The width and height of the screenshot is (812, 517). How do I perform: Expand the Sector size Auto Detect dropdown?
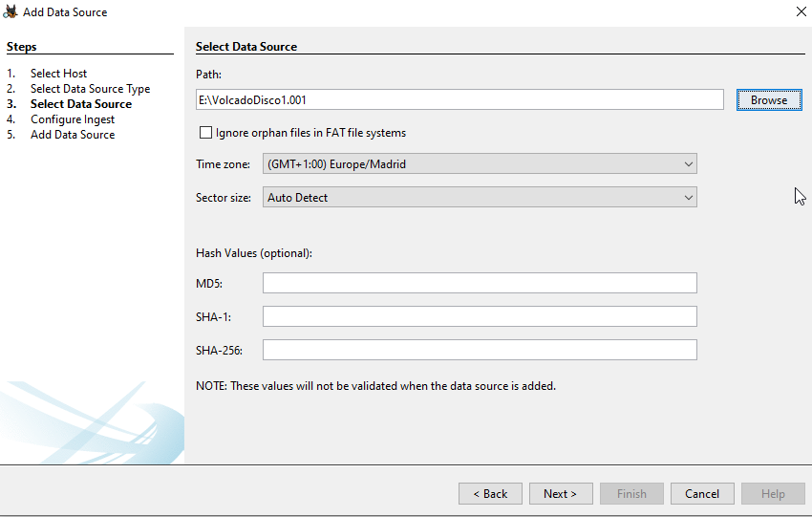pyautogui.click(x=480, y=198)
